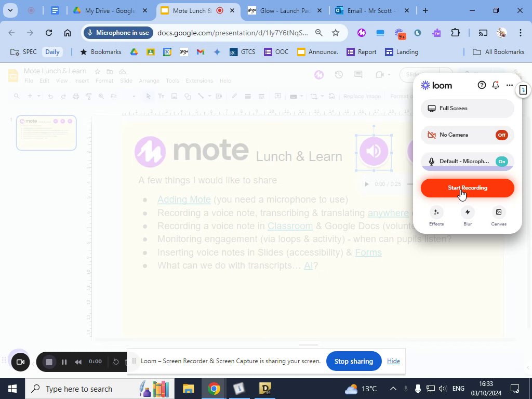Open Loom Canvas option
532x399 pixels.
498,216
